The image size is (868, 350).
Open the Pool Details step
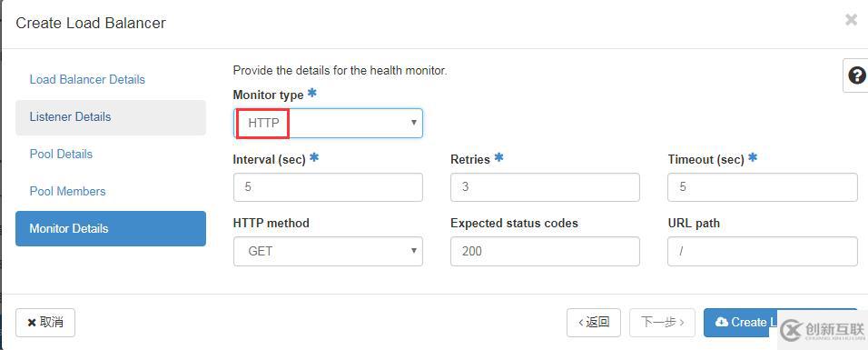pos(61,155)
